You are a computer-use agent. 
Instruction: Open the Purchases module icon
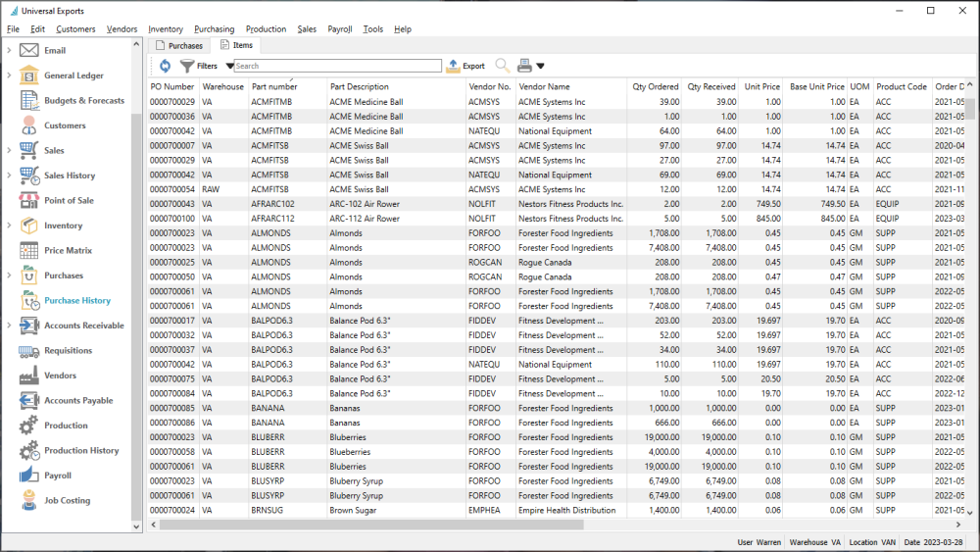(x=28, y=276)
